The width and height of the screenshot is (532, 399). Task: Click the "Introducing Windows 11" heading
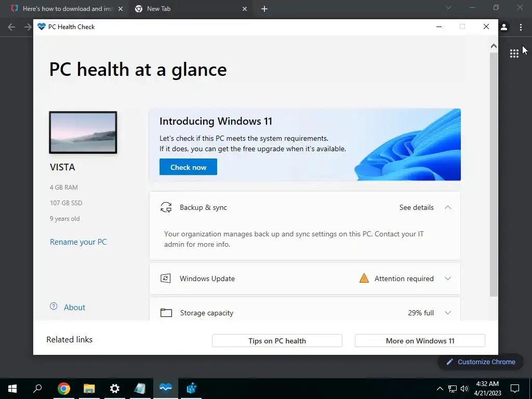pyautogui.click(x=216, y=121)
